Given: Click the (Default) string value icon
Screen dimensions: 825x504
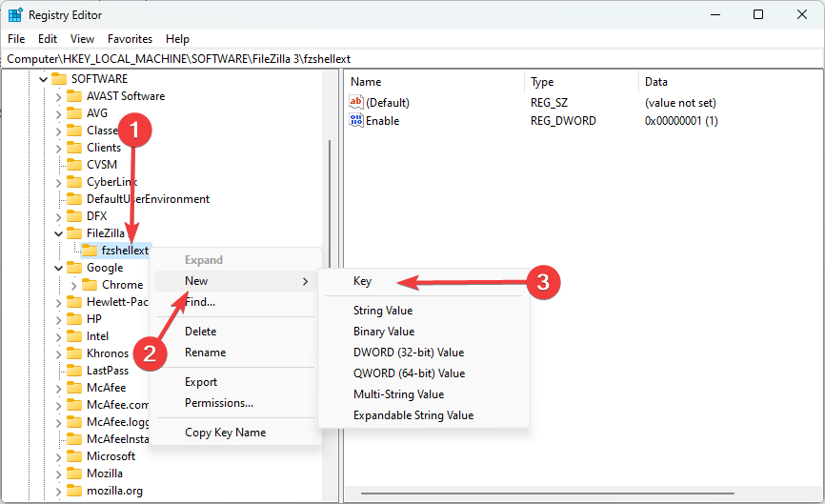Looking at the screenshot, I should pyautogui.click(x=356, y=102).
